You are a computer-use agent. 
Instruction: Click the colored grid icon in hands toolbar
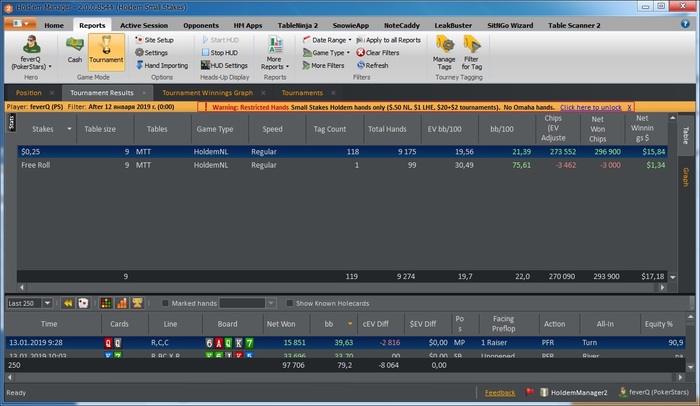click(106, 303)
